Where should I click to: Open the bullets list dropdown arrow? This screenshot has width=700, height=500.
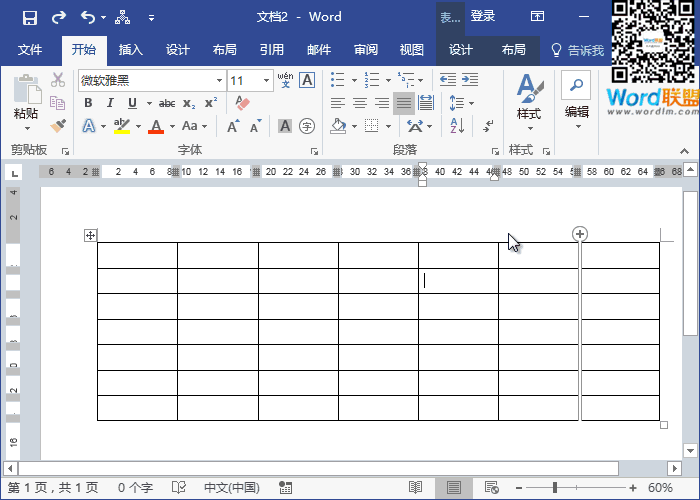pyautogui.click(x=354, y=80)
